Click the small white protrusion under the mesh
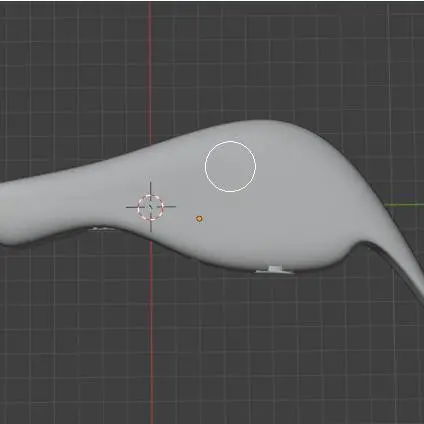This screenshot has height=424, width=424. 275,269
